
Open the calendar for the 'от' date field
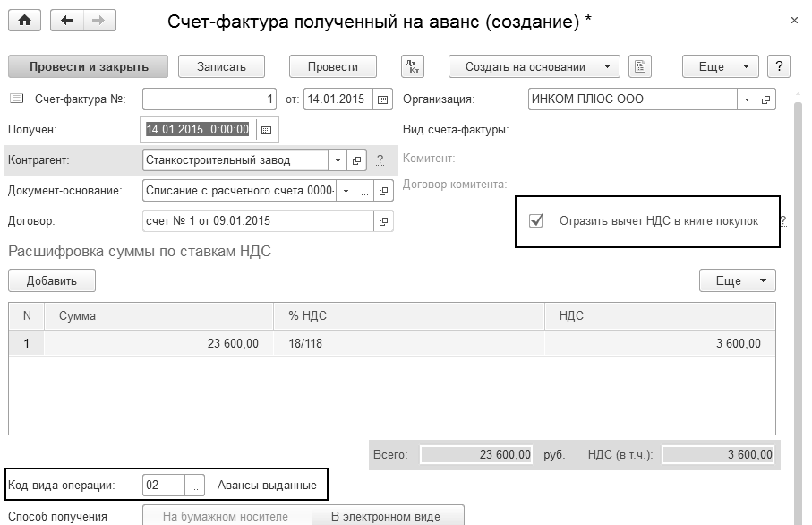coord(382,99)
